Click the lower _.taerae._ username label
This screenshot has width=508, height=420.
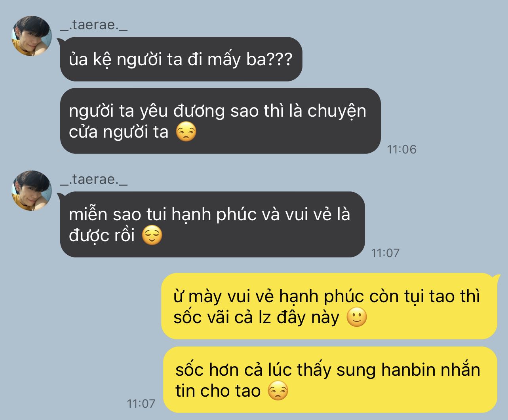tap(94, 180)
